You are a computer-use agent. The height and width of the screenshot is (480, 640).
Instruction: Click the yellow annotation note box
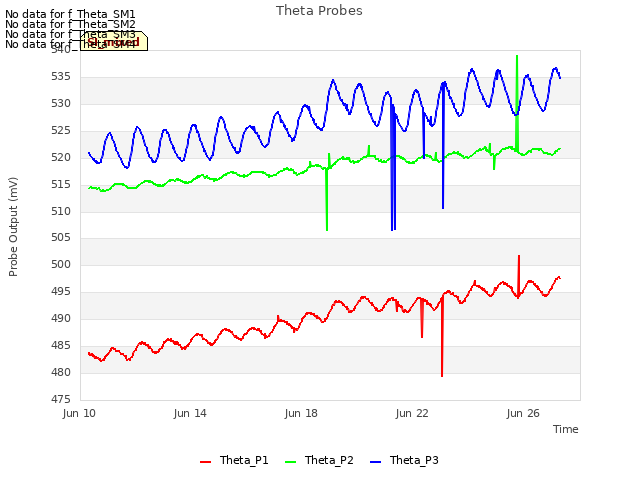pyautogui.click(x=114, y=41)
